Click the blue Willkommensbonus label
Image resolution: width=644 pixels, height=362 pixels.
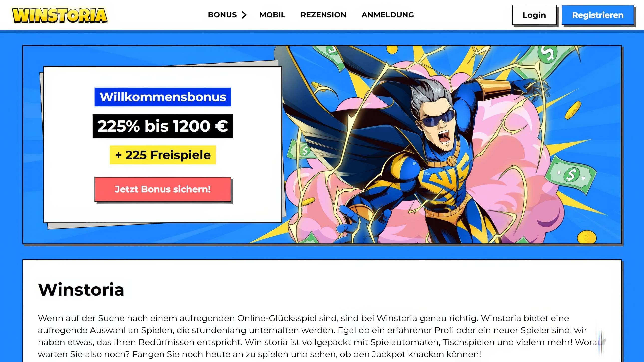point(163,97)
